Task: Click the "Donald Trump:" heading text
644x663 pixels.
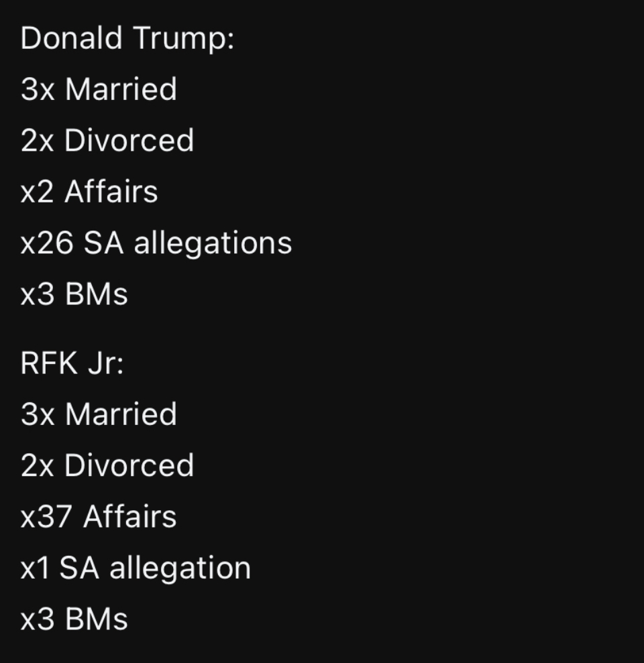Action: tap(127, 38)
